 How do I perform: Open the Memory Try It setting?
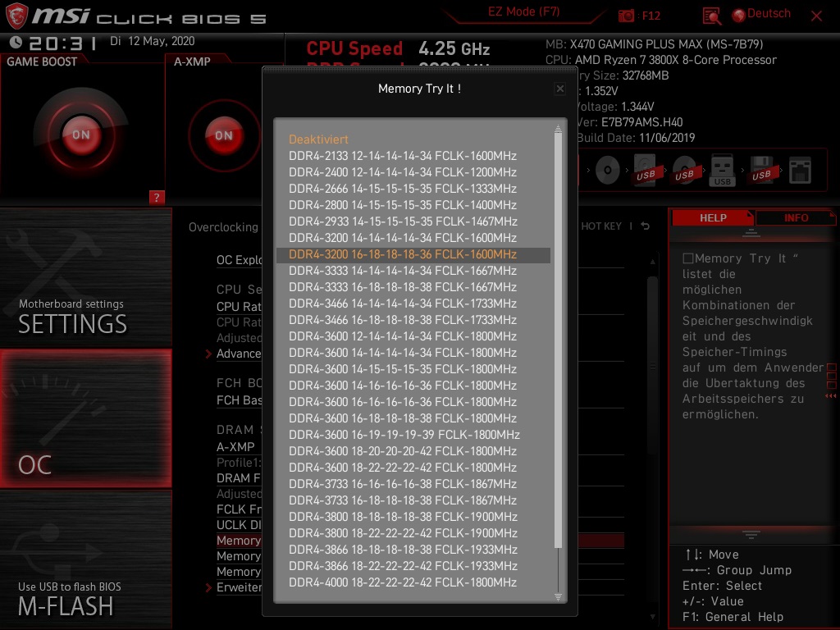(x=240, y=541)
